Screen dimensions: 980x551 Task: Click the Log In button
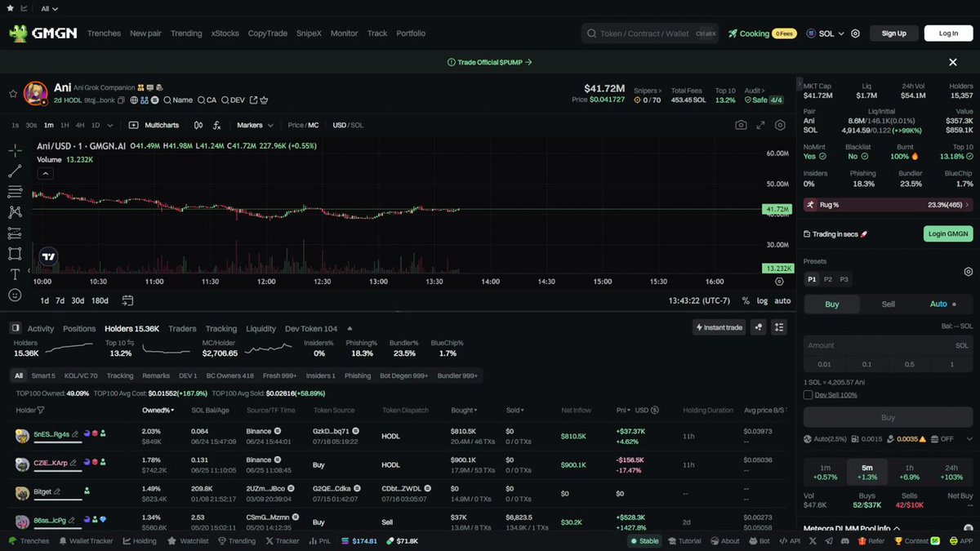[x=948, y=33]
